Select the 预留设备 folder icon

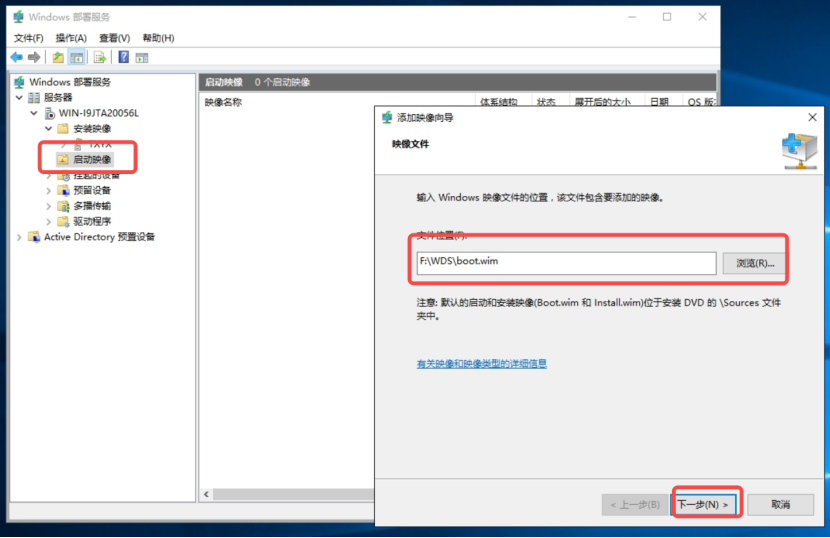64,190
